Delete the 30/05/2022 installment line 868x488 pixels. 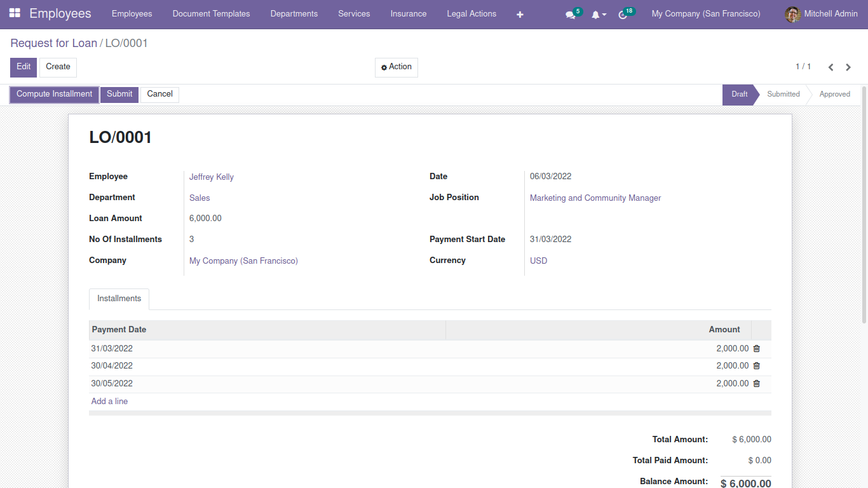tap(756, 383)
